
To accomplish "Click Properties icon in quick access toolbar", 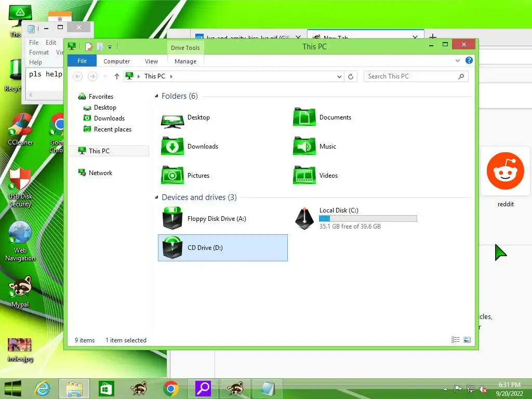I will 88,46.
